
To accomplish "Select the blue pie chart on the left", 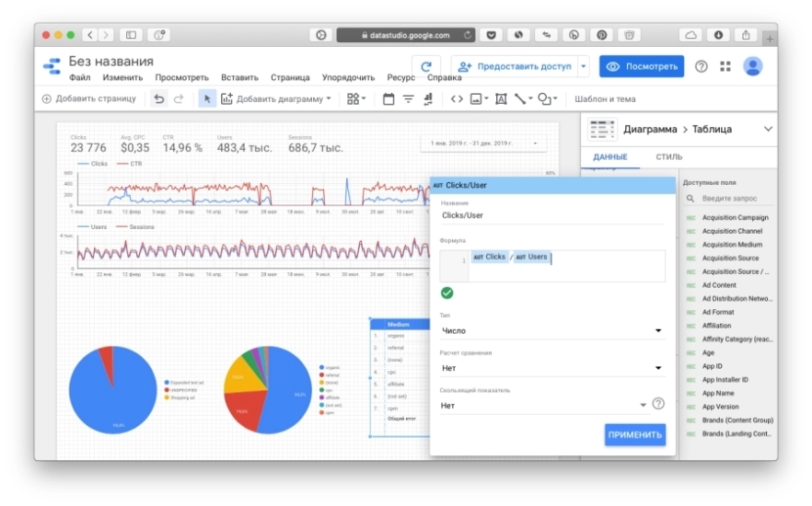I will coord(112,389).
